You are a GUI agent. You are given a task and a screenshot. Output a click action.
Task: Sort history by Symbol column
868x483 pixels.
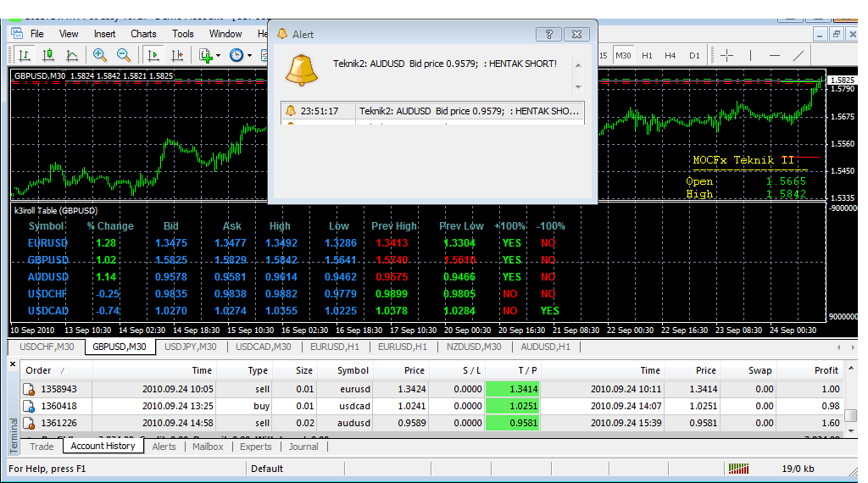pos(344,370)
